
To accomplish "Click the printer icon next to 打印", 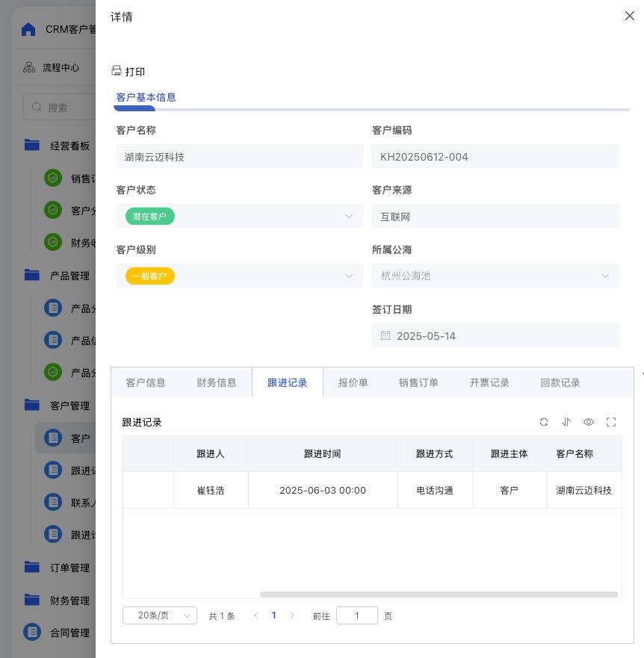I will pos(116,72).
